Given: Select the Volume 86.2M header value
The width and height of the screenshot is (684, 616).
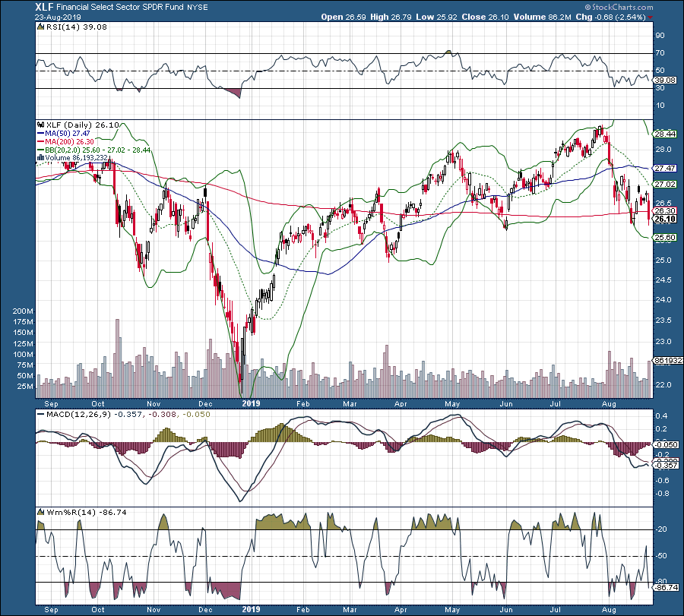Looking at the screenshot, I should pyautogui.click(x=542, y=17).
